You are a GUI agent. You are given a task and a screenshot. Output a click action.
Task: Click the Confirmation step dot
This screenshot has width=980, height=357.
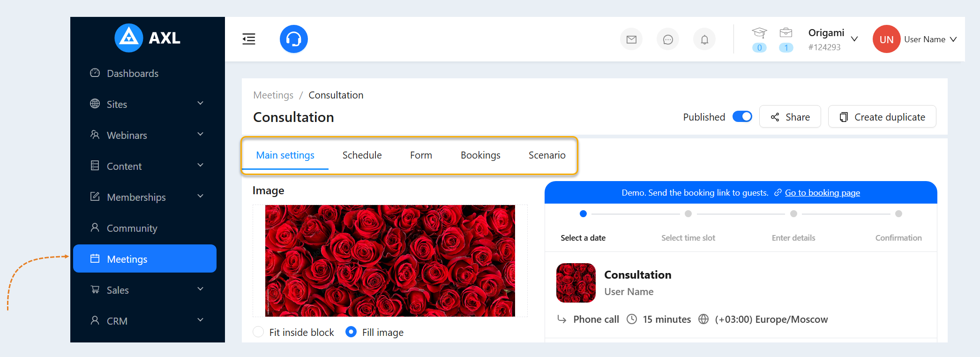898,214
